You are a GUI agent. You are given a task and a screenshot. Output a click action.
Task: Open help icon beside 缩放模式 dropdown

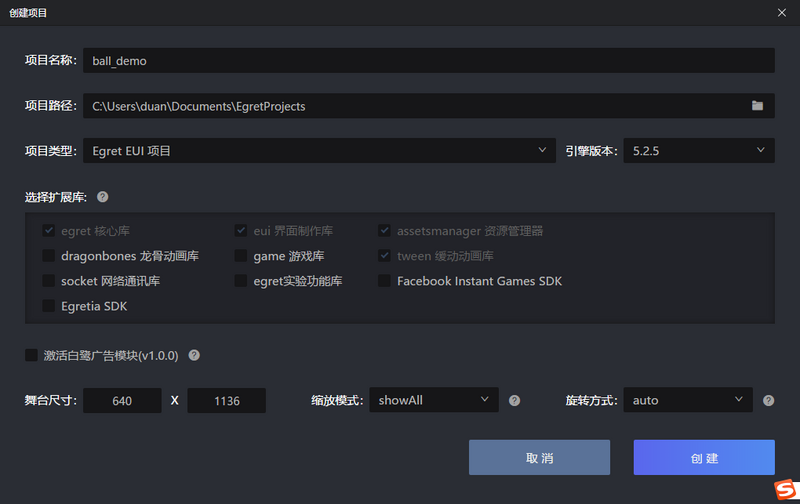(514, 400)
